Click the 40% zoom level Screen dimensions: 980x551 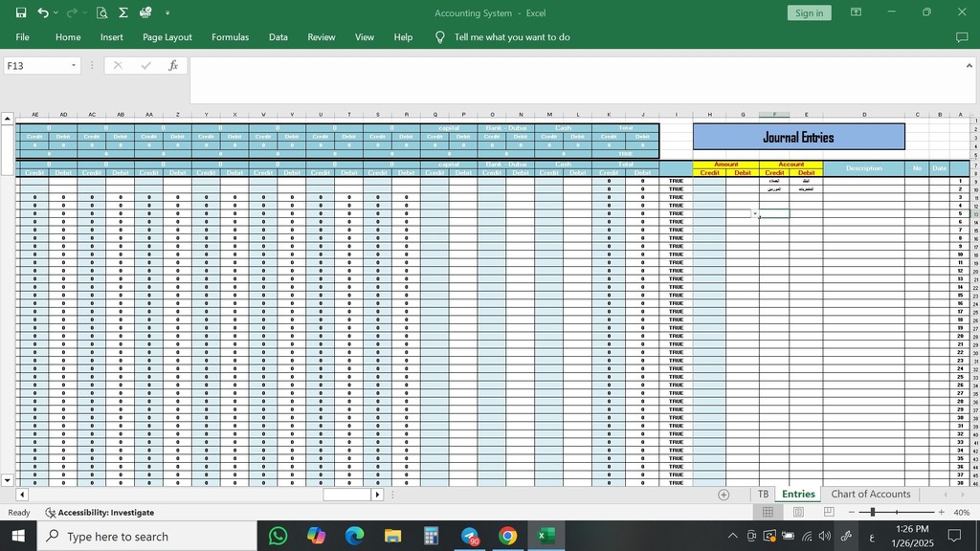(961, 513)
